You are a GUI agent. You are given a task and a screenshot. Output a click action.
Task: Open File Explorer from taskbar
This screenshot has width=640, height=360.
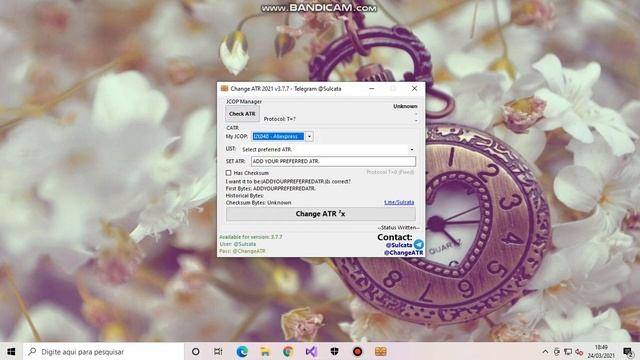(x=265, y=351)
